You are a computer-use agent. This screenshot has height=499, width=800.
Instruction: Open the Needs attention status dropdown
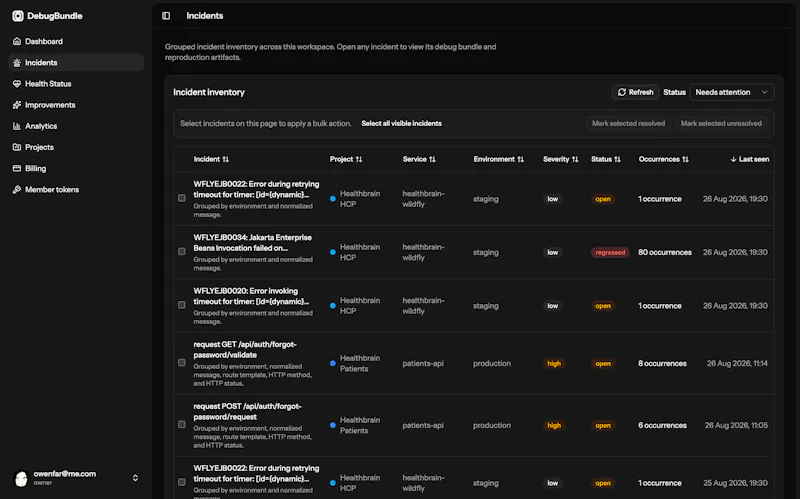(x=732, y=92)
